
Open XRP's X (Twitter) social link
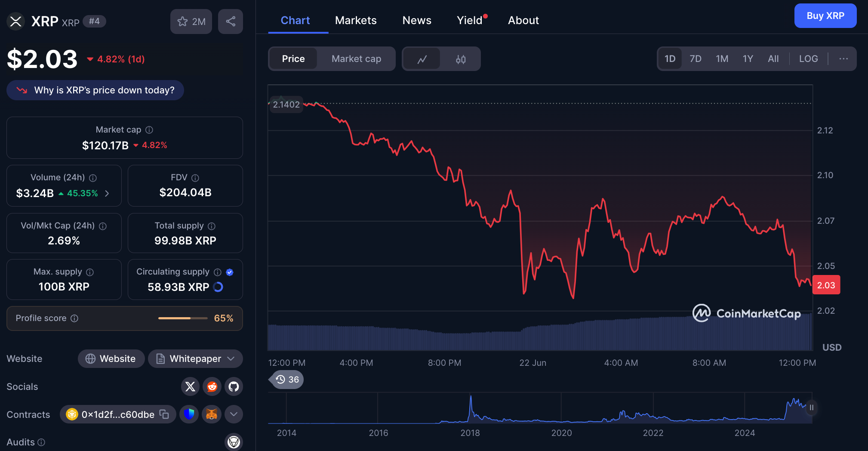pos(190,386)
